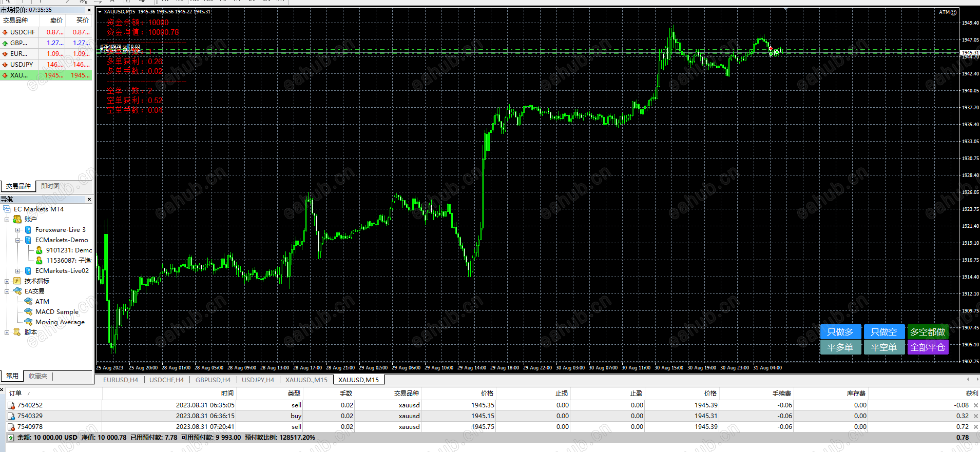Click the 脚本 scripts folder icon
The height and width of the screenshot is (452, 980).
[17, 332]
